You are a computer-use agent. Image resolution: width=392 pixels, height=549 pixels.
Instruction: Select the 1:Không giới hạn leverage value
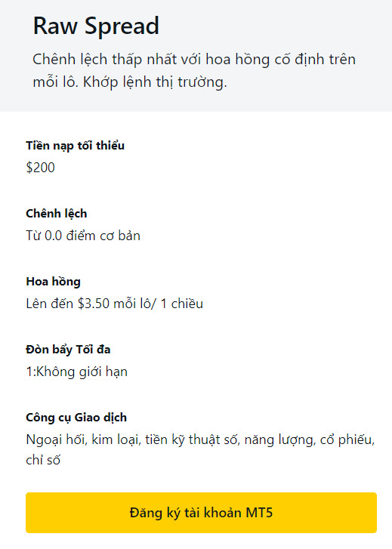pos(77,372)
